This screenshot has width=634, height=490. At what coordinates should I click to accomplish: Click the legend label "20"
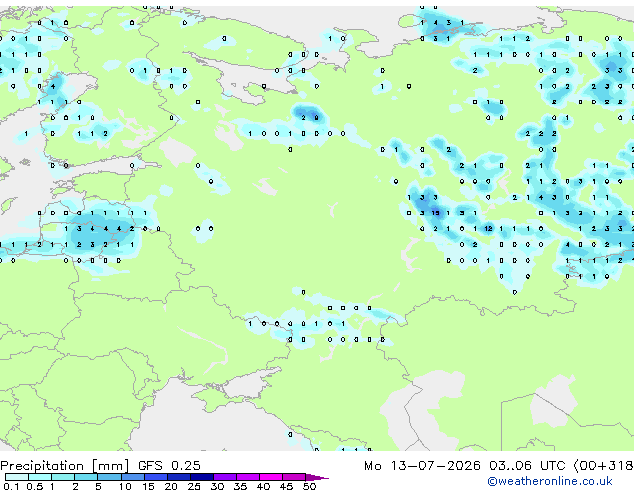click(x=171, y=486)
